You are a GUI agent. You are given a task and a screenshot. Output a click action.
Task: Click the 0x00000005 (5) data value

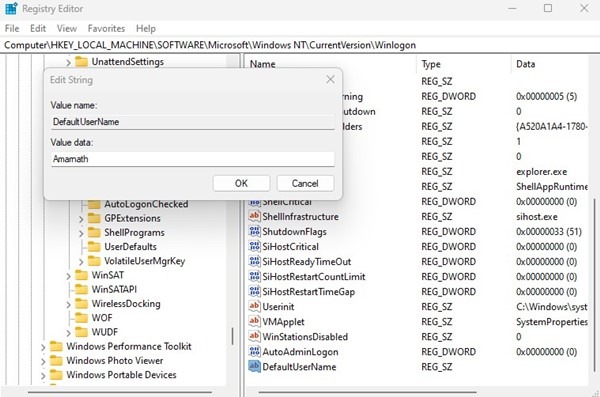click(546, 96)
